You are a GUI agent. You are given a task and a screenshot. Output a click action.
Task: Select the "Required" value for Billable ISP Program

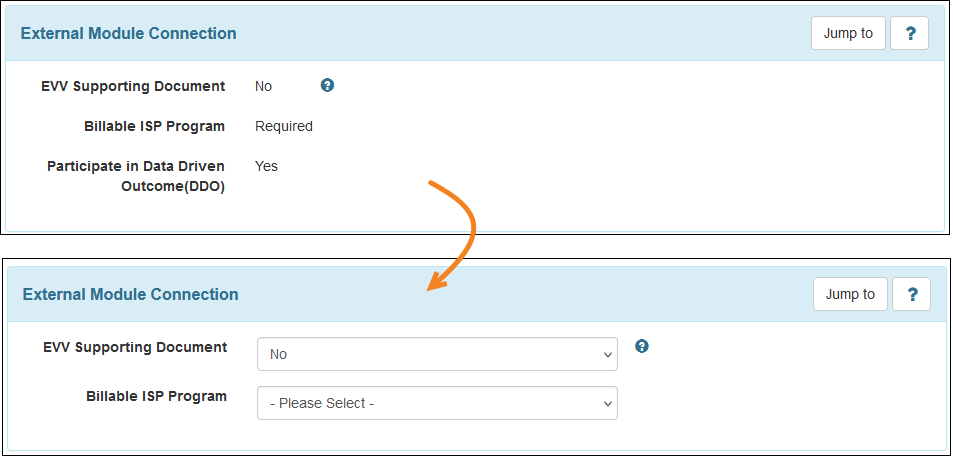coord(284,126)
